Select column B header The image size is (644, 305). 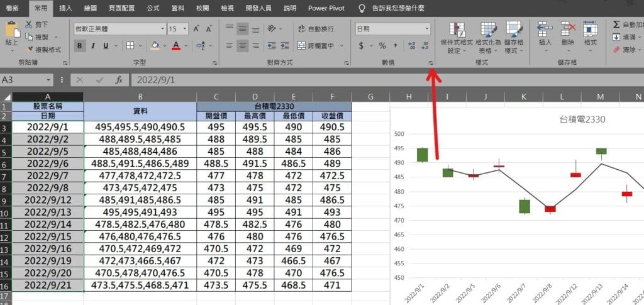[140, 97]
